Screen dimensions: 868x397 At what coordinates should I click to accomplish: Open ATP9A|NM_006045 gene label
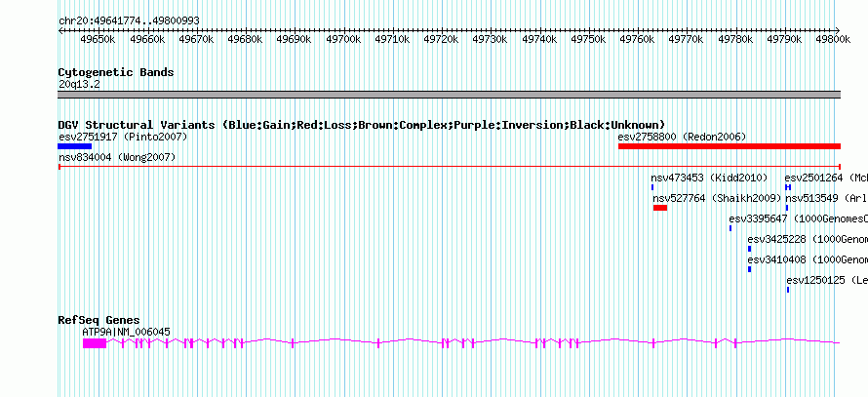coord(126,332)
